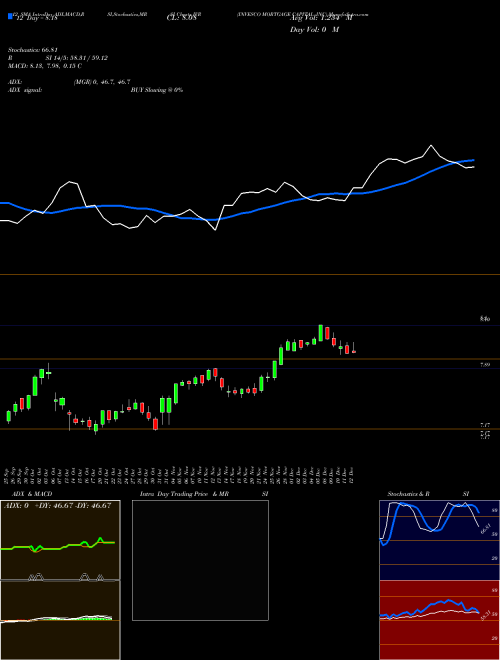
Task: Click the 'Intra Day Trading Price & MR' heading
Action: [x=184, y=494]
